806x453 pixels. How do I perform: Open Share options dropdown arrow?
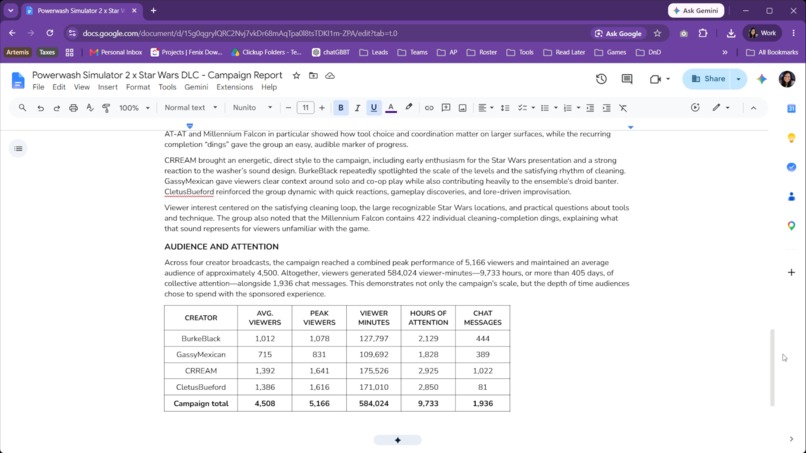tap(739, 79)
